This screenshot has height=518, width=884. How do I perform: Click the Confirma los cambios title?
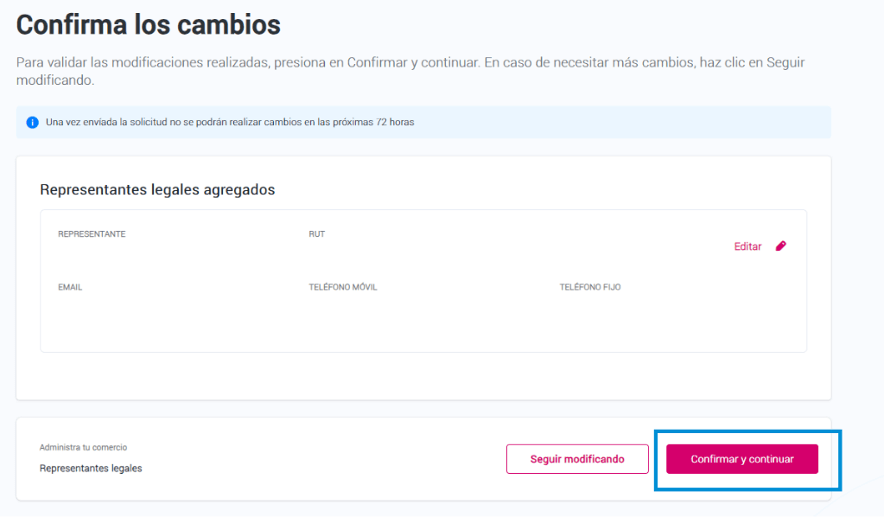coord(148,25)
